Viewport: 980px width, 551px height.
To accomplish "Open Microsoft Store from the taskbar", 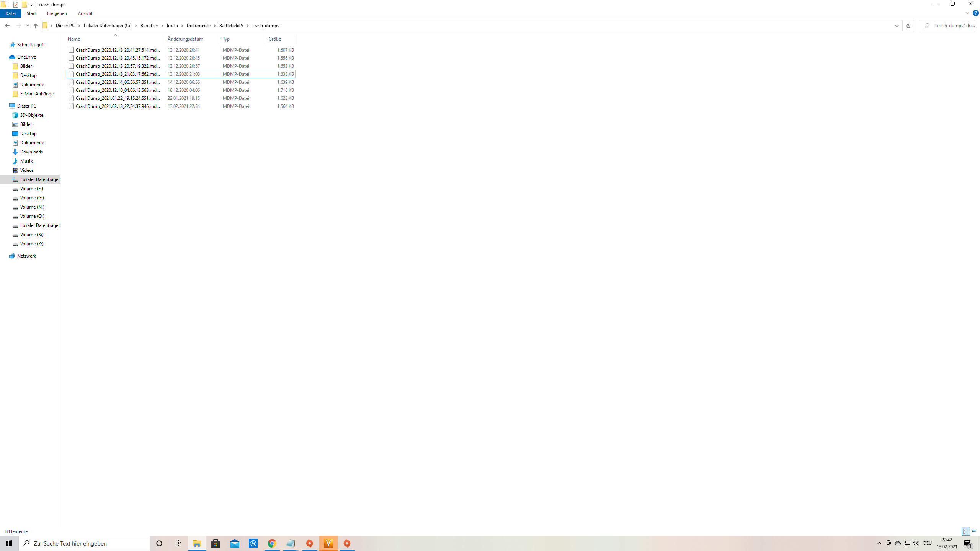I will click(x=216, y=543).
